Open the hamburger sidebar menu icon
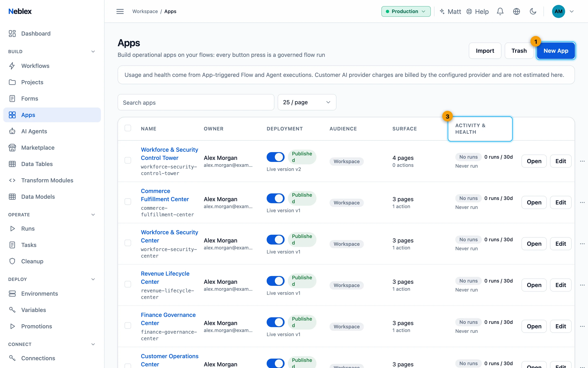 [x=120, y=11]
